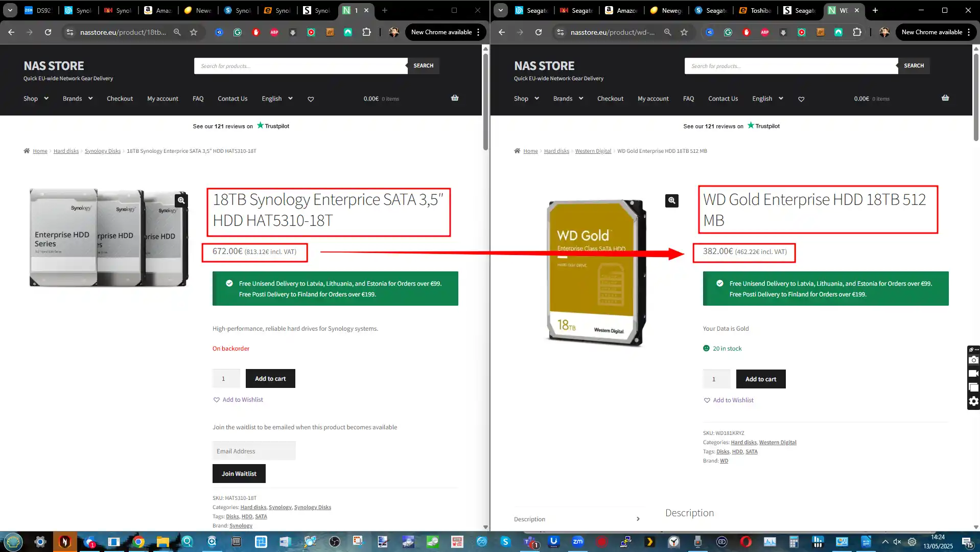Click SEARCH button in right window
Image resolution: width=980 pixels, height=552 pixels.
pos(914,66)
